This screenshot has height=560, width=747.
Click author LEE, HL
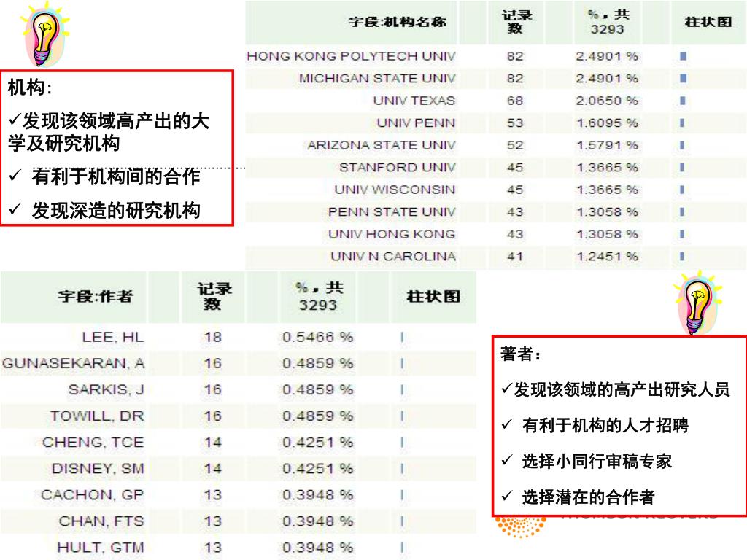coord(113,337)
